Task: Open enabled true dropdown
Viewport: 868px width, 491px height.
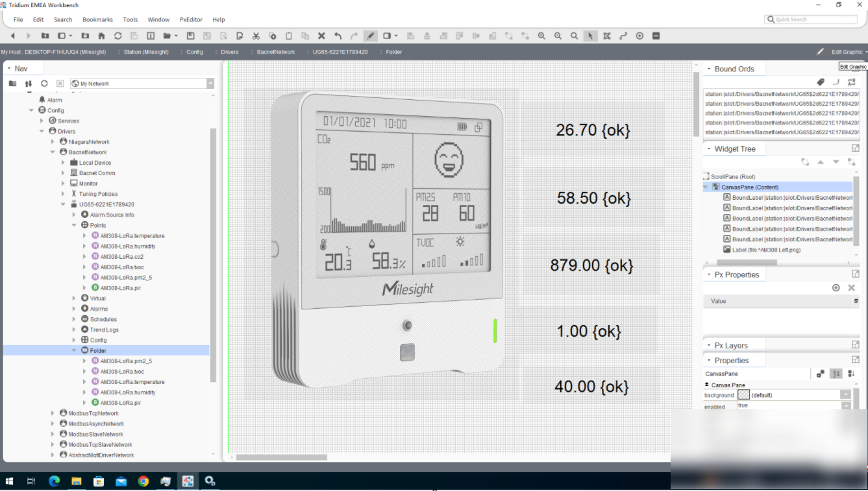Action: [845, 406]
